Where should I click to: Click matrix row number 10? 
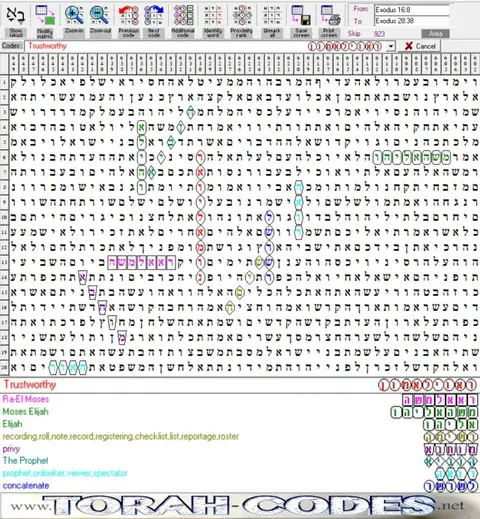[x=4, y=217]
